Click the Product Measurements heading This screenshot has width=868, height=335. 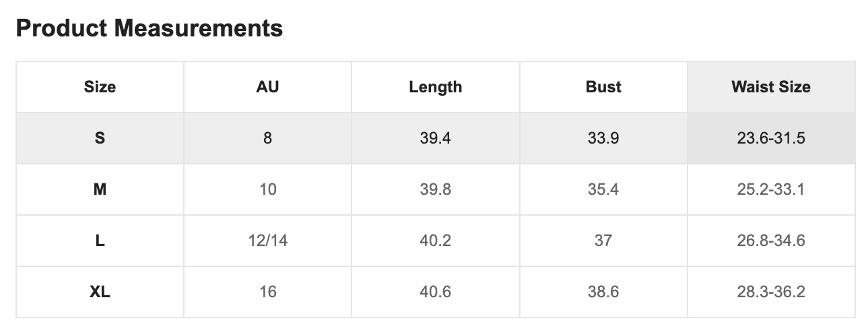149,28
